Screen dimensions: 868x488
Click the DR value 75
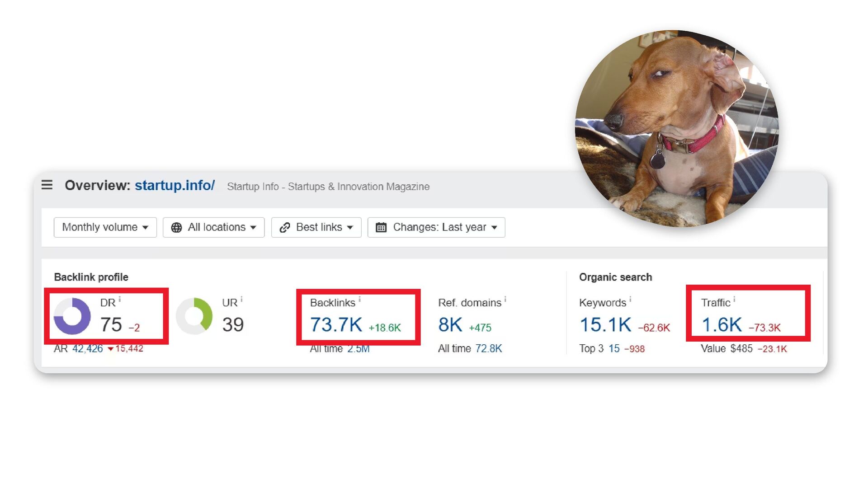click(x=111, y=325)
